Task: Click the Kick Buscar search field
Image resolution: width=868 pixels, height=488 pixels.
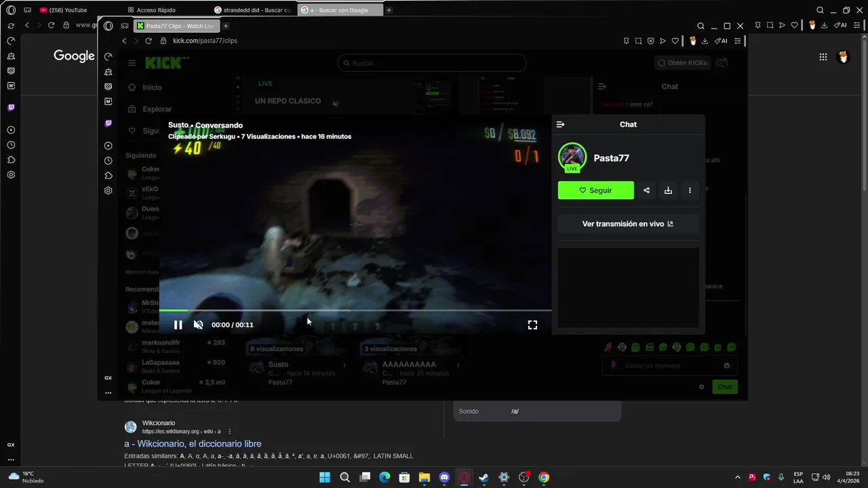Action: pyautogui.click(x=432, y=63)
